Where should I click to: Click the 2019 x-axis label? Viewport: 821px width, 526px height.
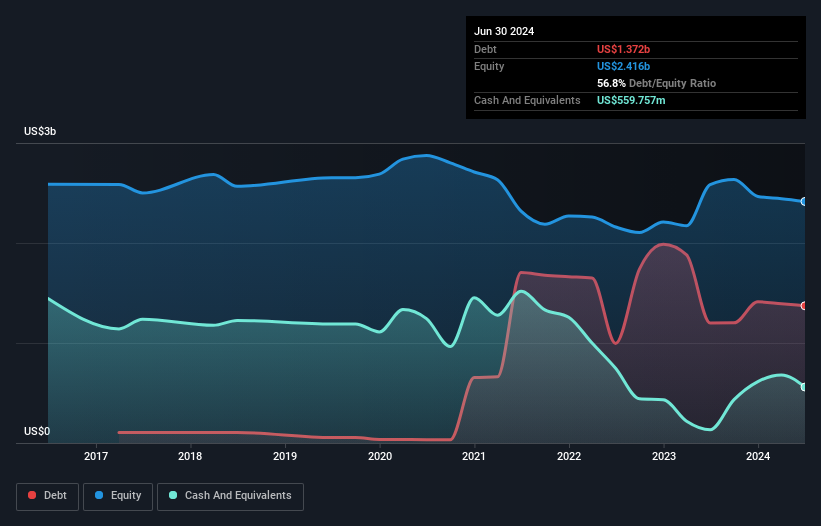coord(285,456)
